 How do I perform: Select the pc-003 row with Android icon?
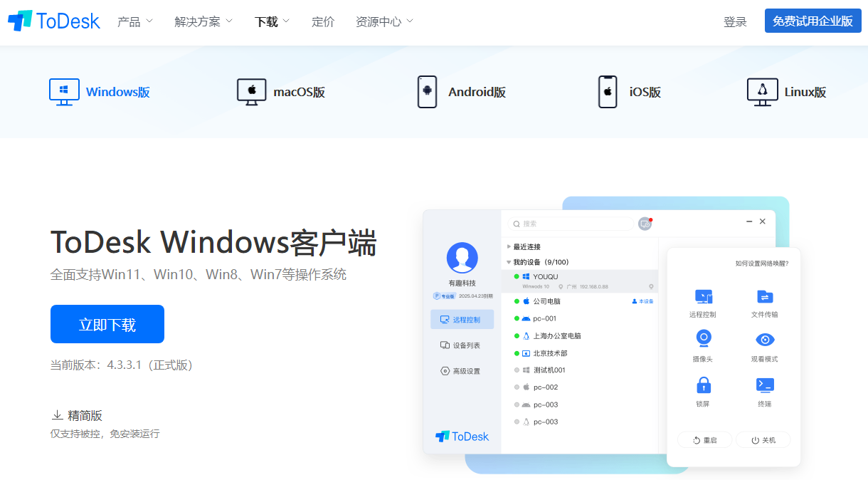tap(579, 405)
